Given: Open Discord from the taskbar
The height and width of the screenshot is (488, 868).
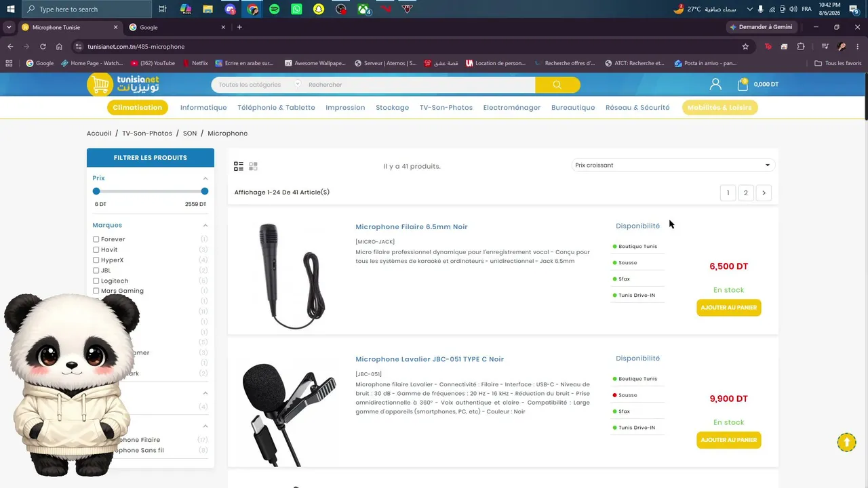Looking at the screenshot, I should (x=231, y=9).
